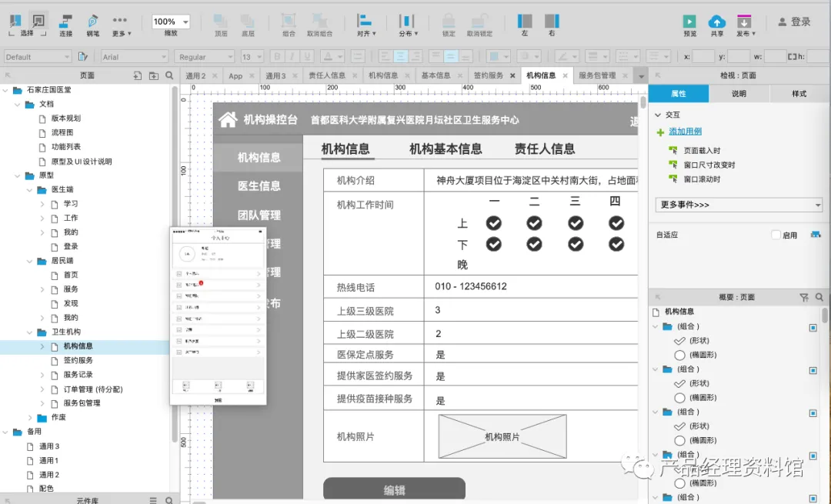The height and width of the screenshot is (504, 831).
Task: Click the 预览 preview play icon
Action: pyautogui.click(x=689, y=22)
